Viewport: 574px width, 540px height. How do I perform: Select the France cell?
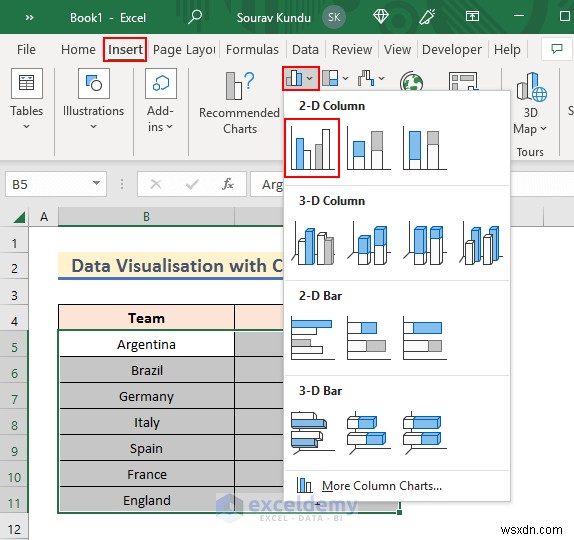point(146,474)
